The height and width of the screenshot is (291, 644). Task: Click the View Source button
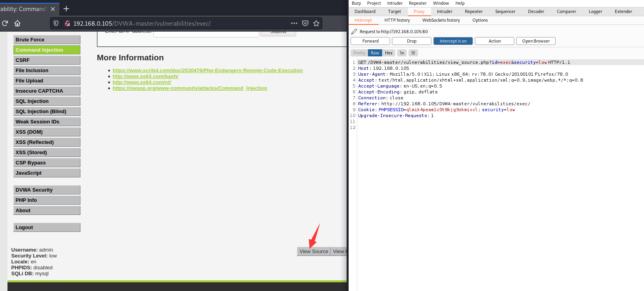(x=314, y=252)
